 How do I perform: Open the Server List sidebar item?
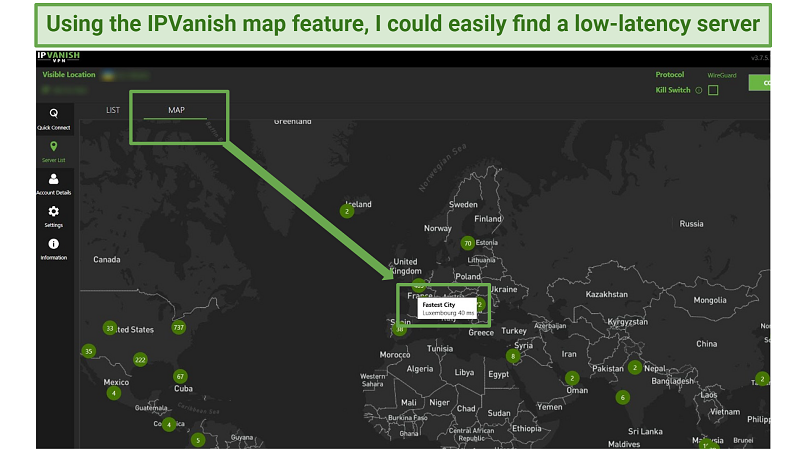[54, 152]
